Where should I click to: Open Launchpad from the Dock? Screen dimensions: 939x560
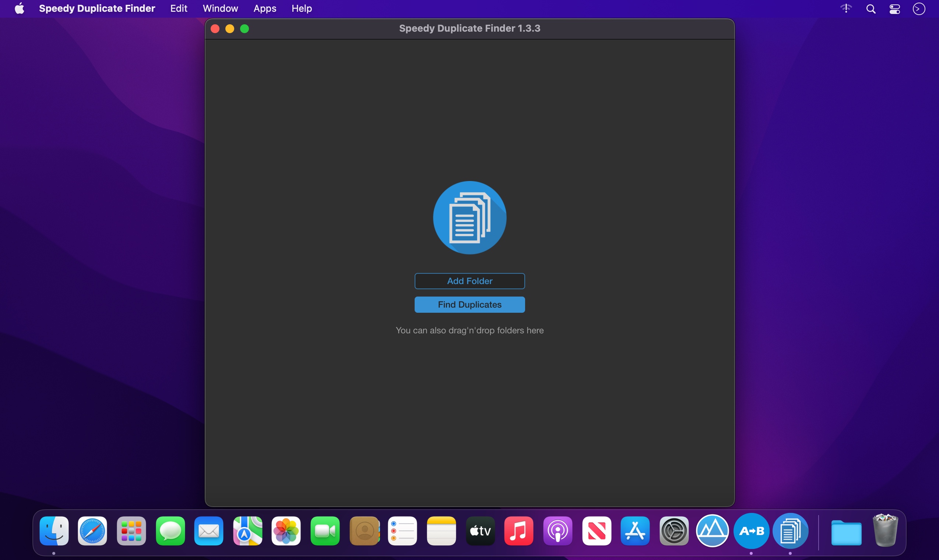point(131,531)
